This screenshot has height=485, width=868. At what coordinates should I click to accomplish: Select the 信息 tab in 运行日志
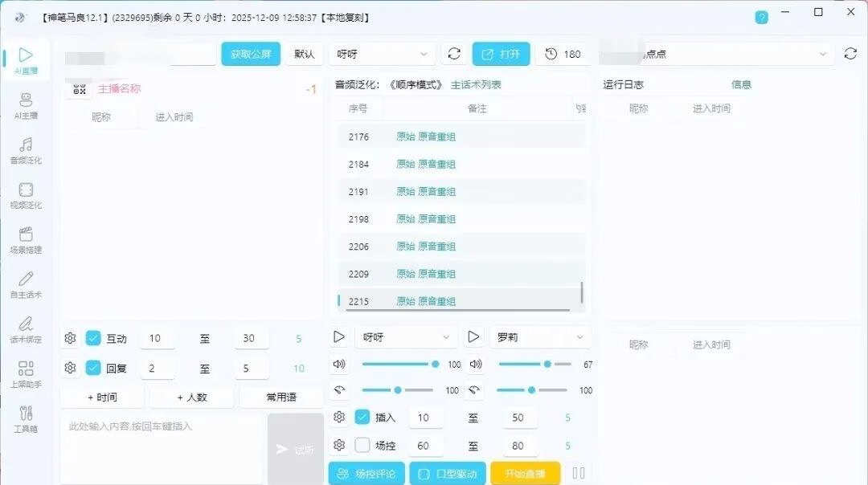741,84
